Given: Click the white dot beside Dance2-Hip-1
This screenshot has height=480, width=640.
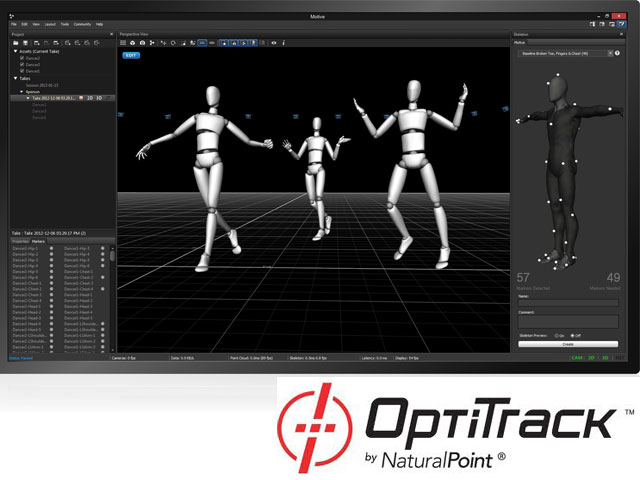Looking at the screenshot, I should [51, 248].
